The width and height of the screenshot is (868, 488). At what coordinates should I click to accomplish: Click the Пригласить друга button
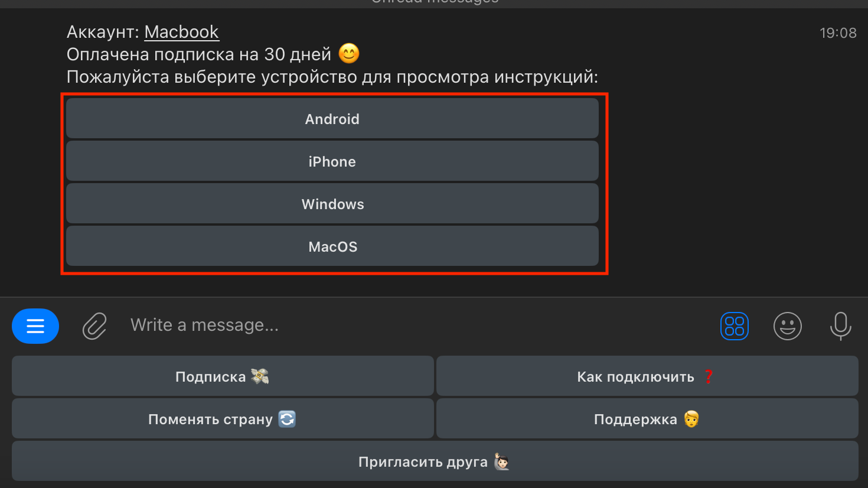click(x=435, y=461)
